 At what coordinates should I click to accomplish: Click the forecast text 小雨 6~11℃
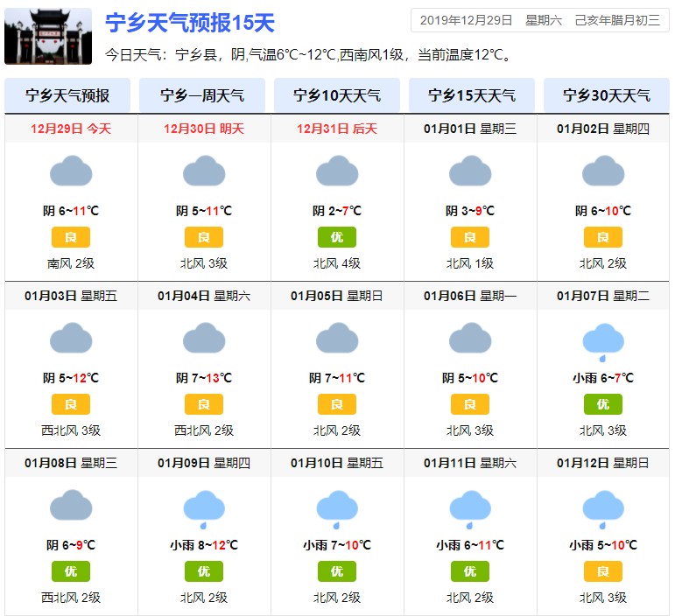click(470, 545)
